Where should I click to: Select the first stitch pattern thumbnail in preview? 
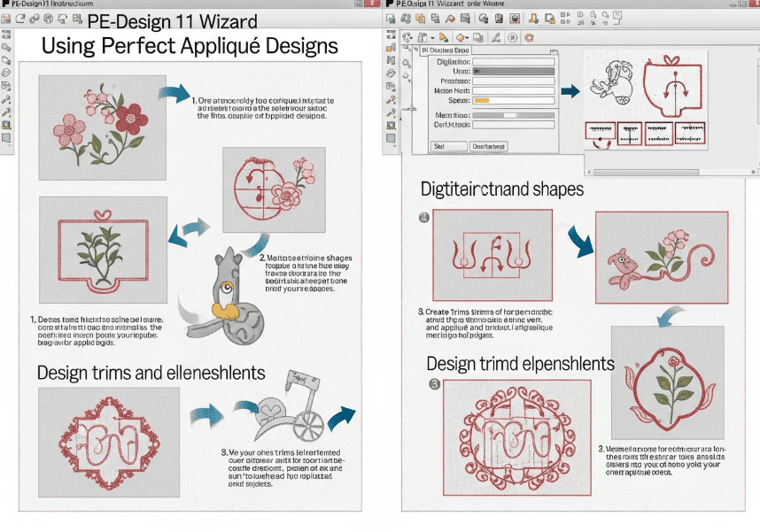tap(601, 131)
